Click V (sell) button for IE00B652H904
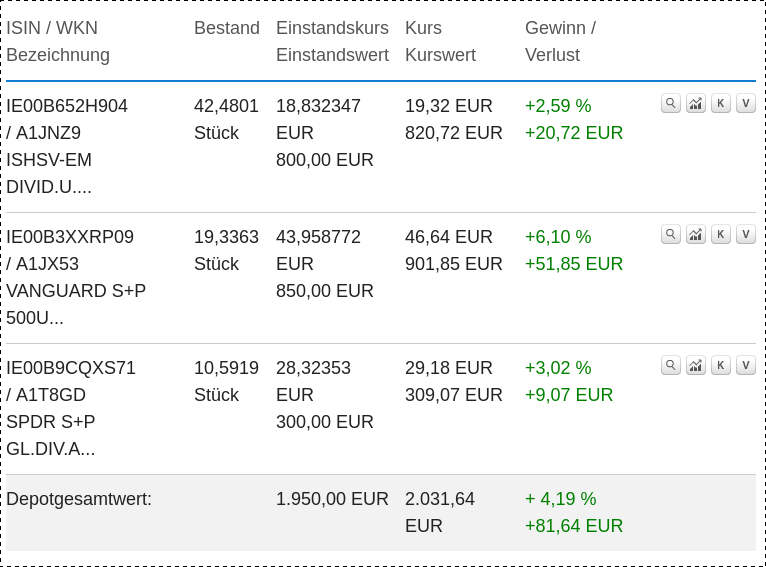766x567 pixels. coord(745,104)
